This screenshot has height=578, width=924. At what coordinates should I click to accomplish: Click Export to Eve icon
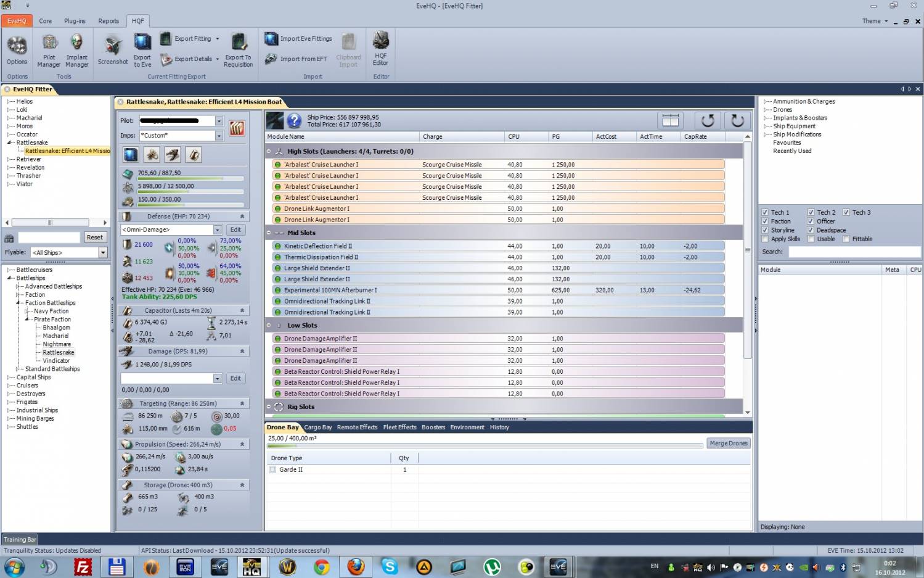(142, 51)
